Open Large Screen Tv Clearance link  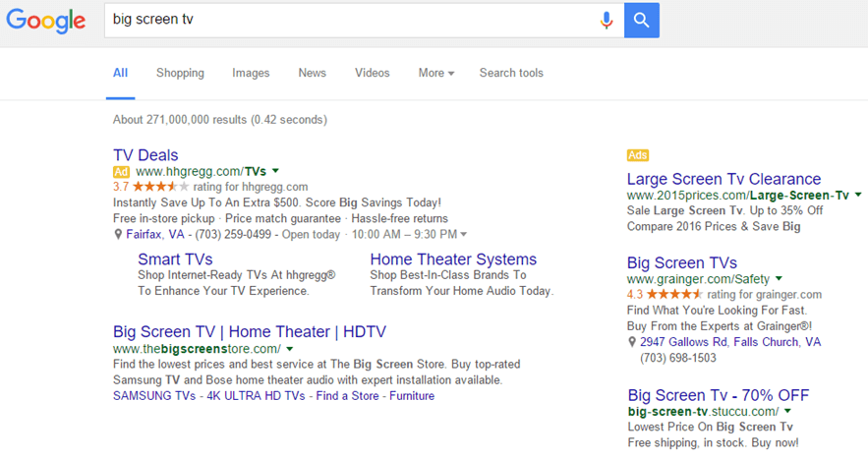(723, 179)
